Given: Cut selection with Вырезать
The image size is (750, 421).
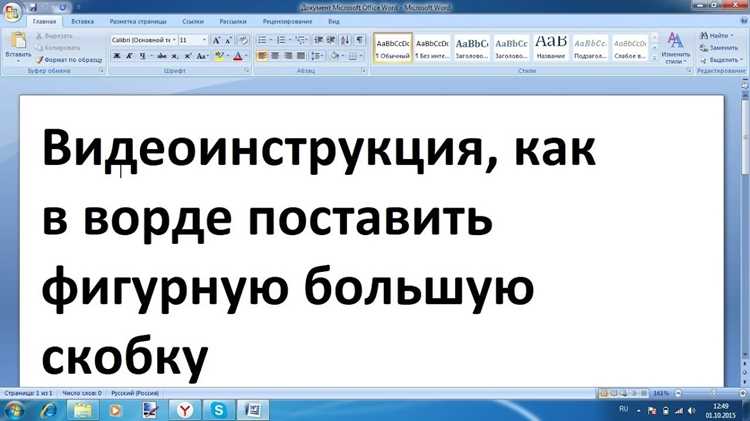Looking at the screenshot, I should [x=55, y=36].
